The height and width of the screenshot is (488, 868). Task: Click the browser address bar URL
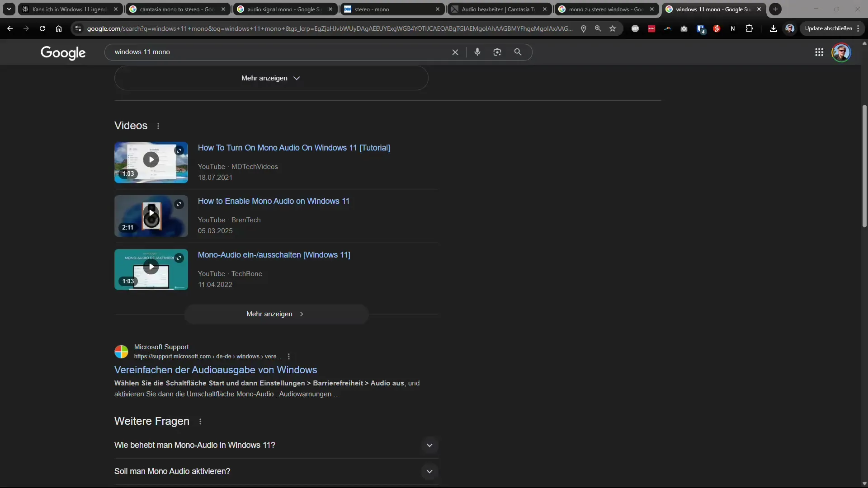tap(330, 28)
